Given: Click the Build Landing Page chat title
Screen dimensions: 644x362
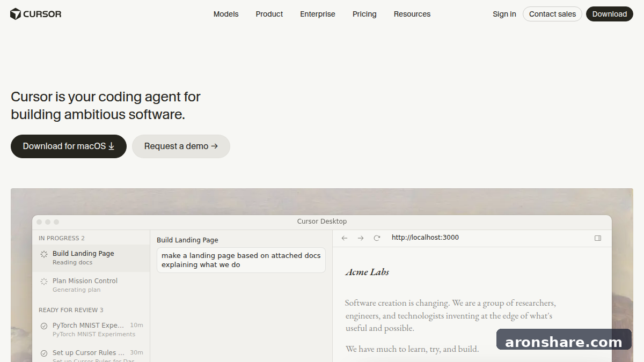Looking at the screenshot, I should point(187,240).
